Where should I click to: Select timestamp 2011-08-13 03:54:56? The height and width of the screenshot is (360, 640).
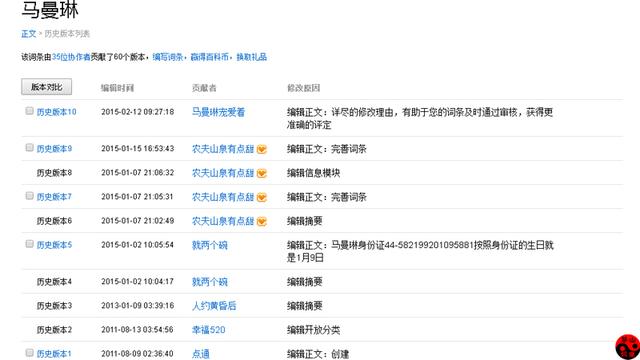point(138,329)
